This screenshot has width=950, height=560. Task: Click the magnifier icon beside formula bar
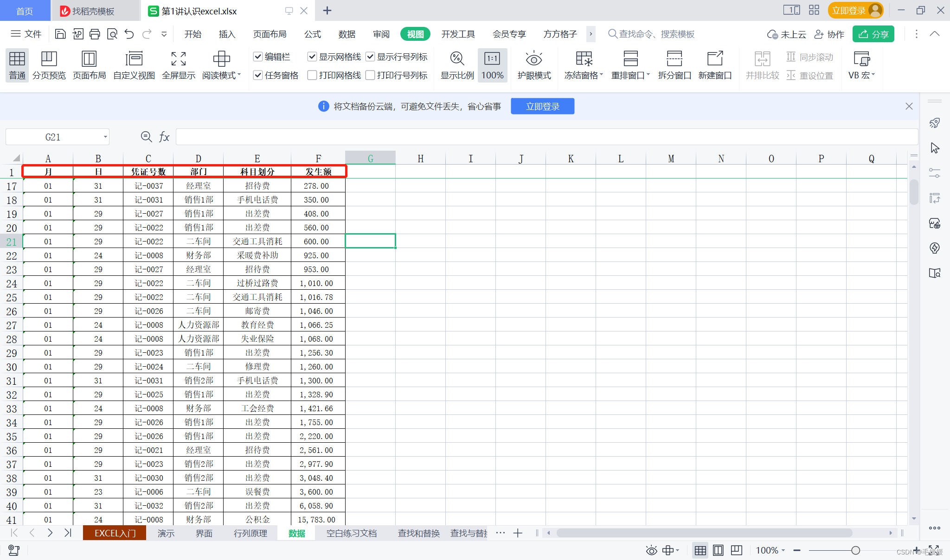pyautogui.click(x=146, y=136)
